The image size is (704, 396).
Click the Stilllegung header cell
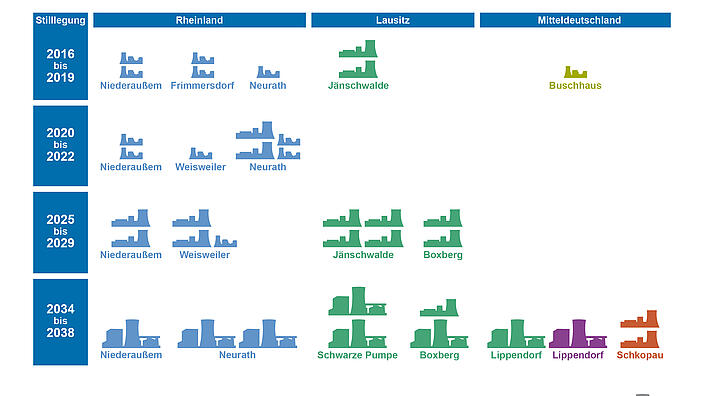61,20
